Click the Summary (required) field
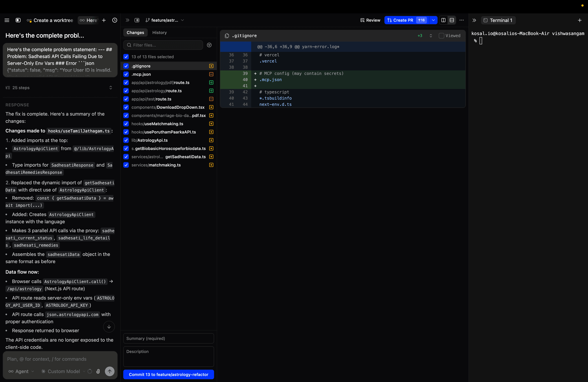Viewport: 588px width, 382px height. [168, 339]
